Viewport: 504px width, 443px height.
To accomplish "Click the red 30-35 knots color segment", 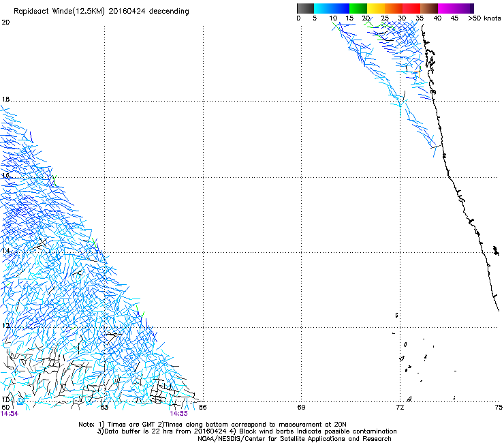I will (x=411, y=8).
